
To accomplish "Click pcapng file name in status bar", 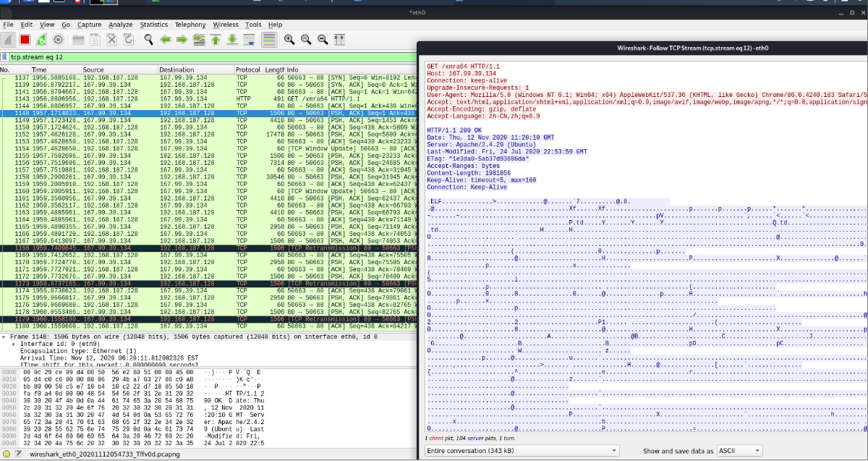I will [106, 455].
